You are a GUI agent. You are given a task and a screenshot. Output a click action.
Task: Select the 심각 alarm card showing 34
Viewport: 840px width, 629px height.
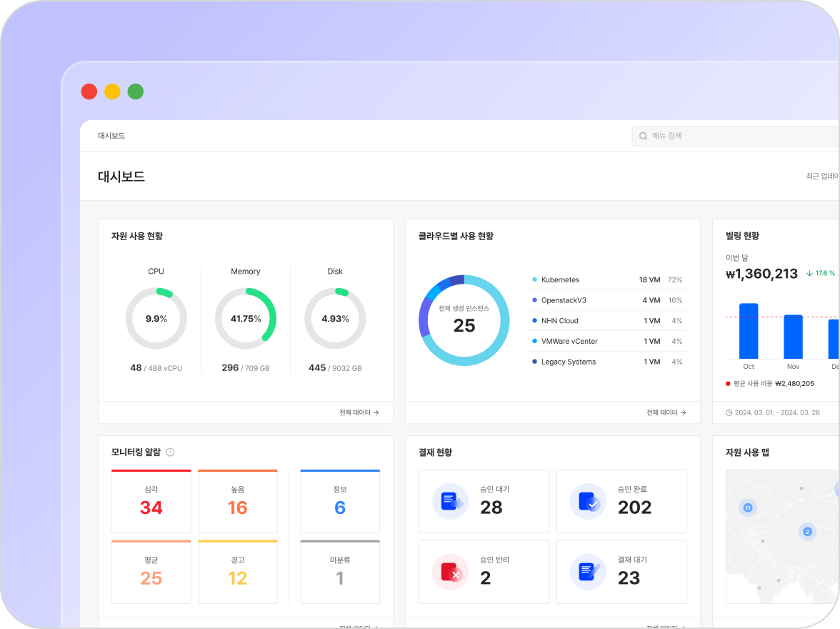pos(151,501)
